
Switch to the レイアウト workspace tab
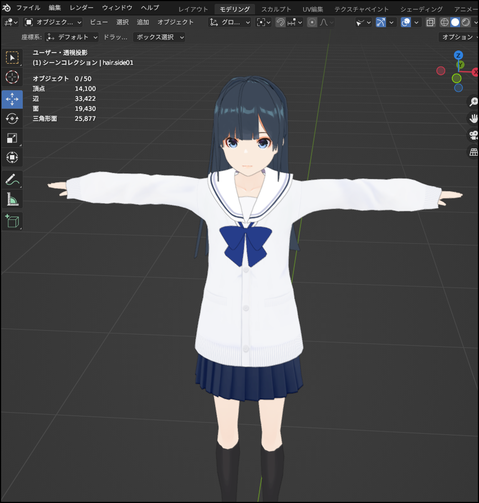(193, 9)
